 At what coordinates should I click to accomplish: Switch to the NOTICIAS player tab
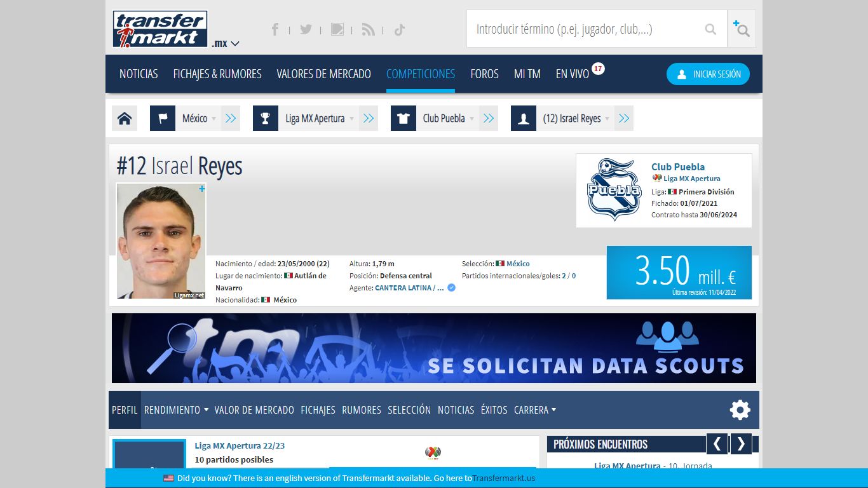click(456, 410)
